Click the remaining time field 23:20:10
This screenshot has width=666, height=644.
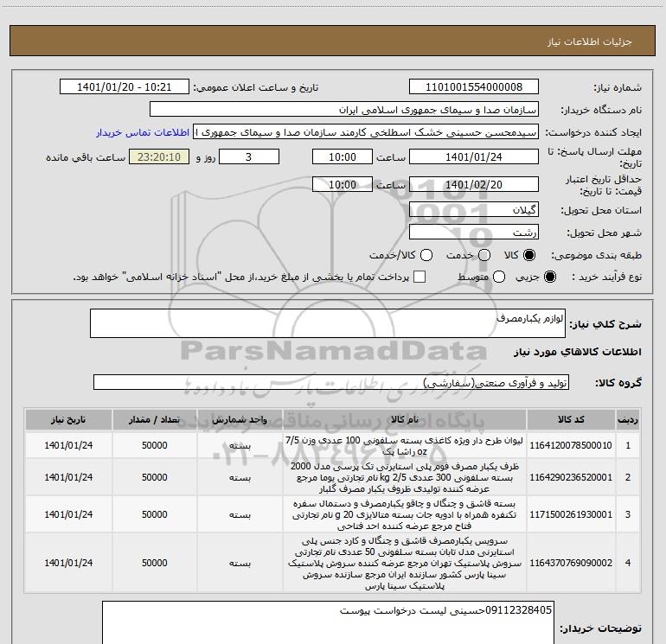(159, 156)
